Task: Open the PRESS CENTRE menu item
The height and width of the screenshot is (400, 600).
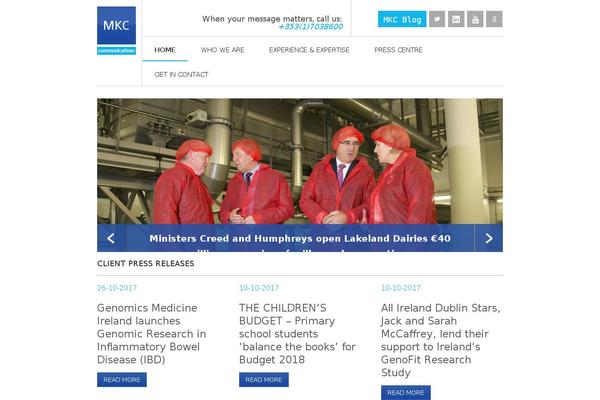Action: (x=398, y=50)
